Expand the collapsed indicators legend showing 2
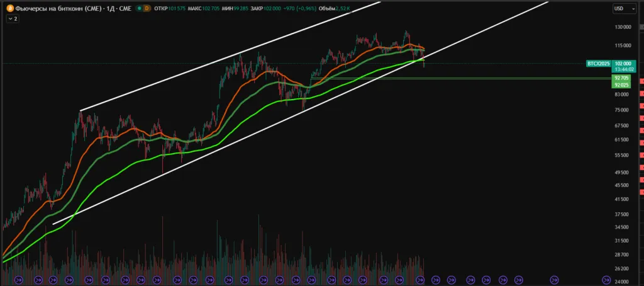This screenshot has width=644, height=286. 13,19
